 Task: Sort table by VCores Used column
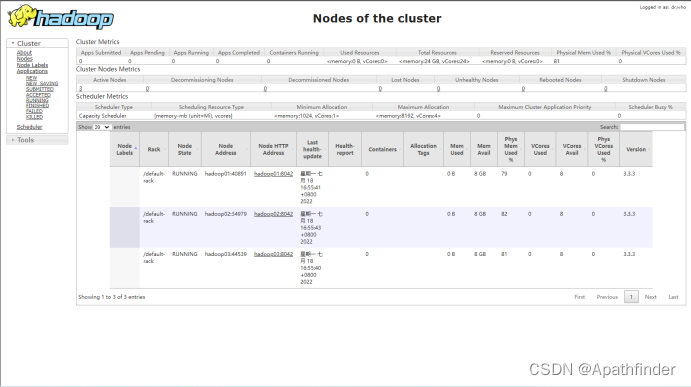540,149
